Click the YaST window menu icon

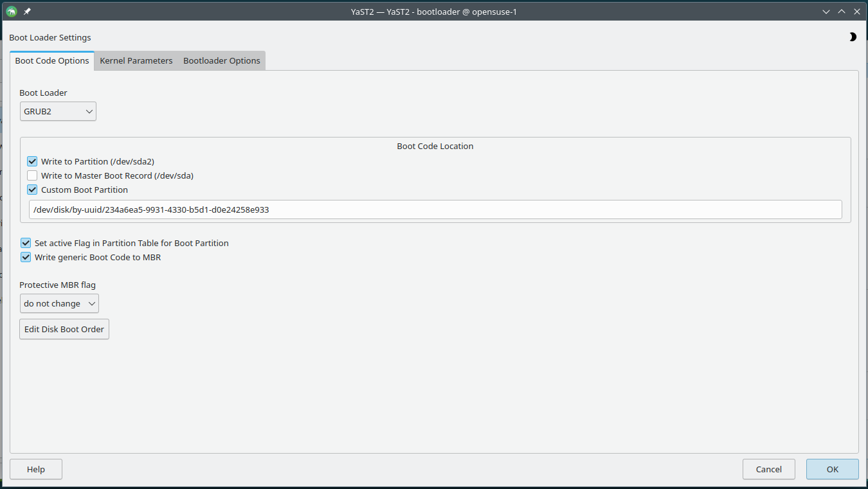click(11, 11)
